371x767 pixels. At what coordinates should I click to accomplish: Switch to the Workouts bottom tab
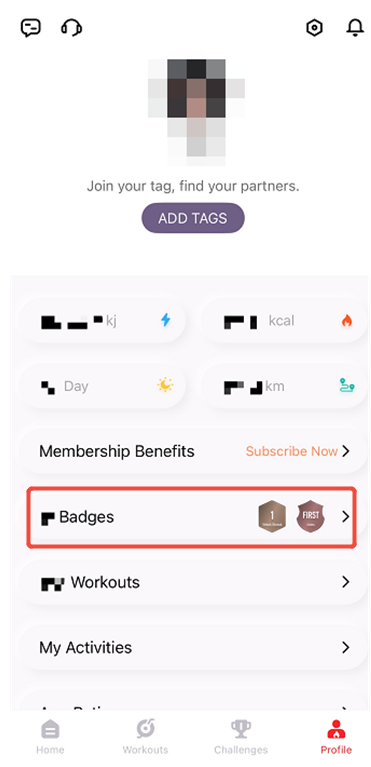(x=145, y=737)
